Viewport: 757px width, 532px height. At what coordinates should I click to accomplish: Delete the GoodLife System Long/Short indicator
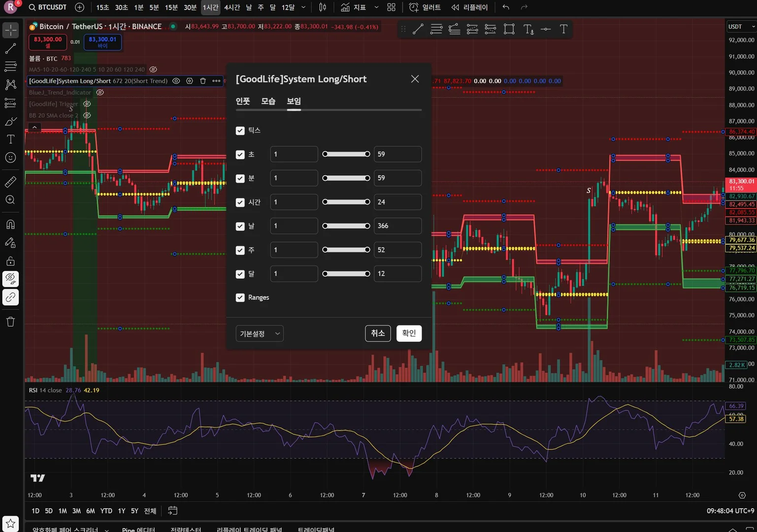203,81
